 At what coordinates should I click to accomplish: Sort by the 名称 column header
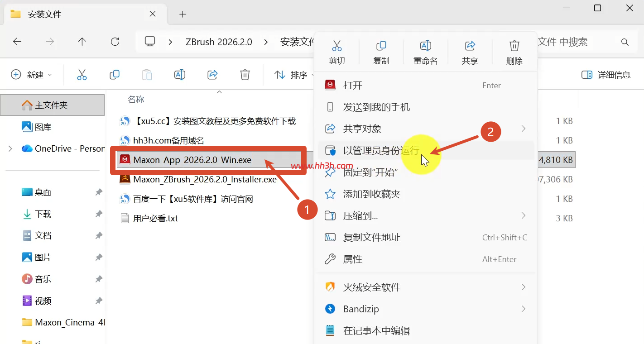point(136,100)
